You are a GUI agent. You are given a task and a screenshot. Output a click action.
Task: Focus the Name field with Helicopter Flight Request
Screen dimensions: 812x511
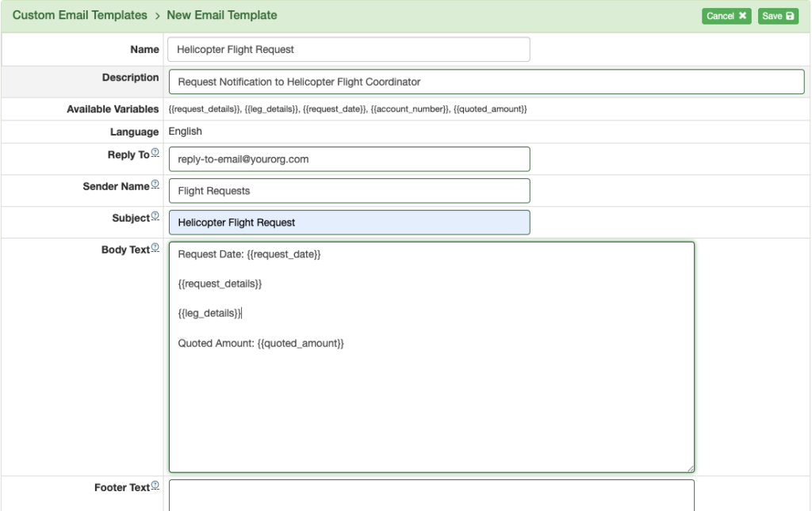click(349, 49)
